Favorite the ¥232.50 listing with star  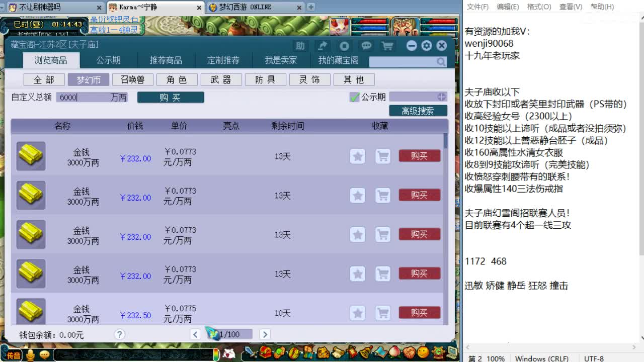click(x=358, y=313)
